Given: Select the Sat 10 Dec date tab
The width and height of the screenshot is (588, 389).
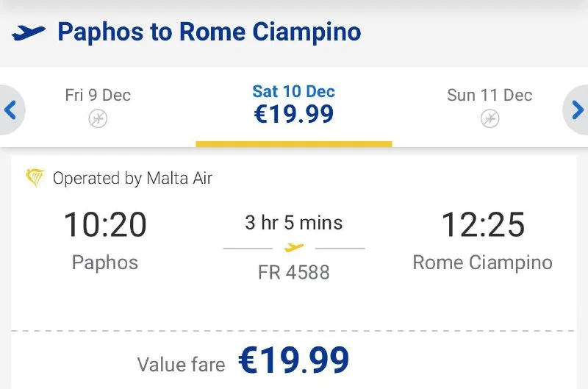Looking at the screenshot, I should (293, 92).
